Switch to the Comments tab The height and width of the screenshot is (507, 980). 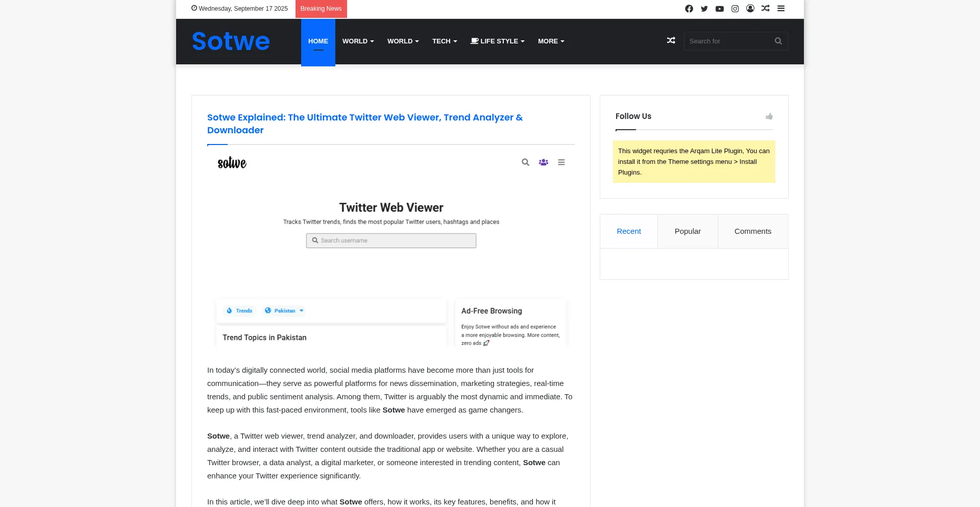(x=753, y=231)
